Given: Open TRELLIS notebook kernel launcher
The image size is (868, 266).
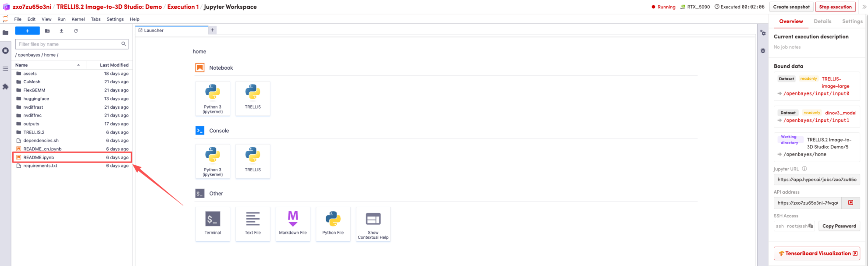Looking at the screenshot, I should point(253,98).
